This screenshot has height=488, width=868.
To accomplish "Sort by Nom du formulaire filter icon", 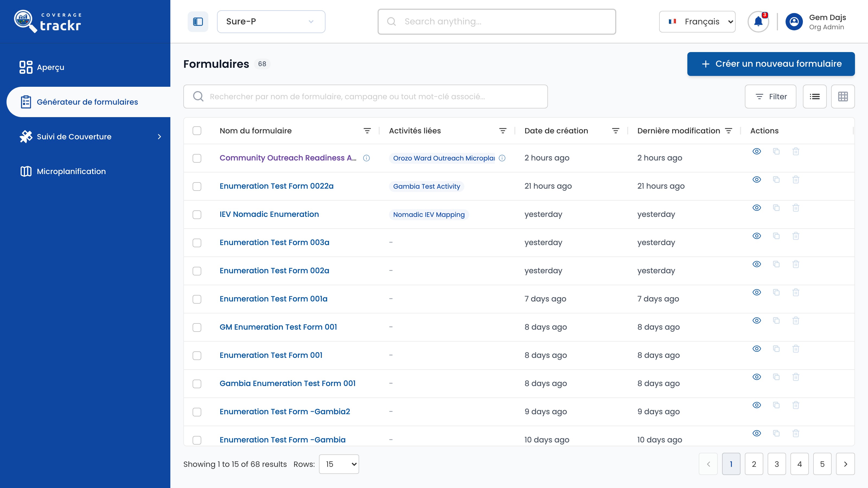I will pyautogui.click(x=367, y=131).
